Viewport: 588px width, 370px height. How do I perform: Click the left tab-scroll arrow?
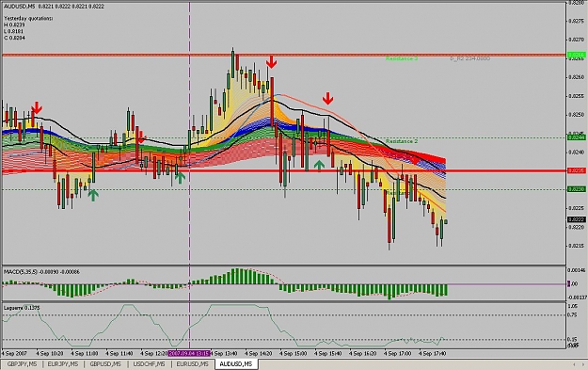click(574, 364)
